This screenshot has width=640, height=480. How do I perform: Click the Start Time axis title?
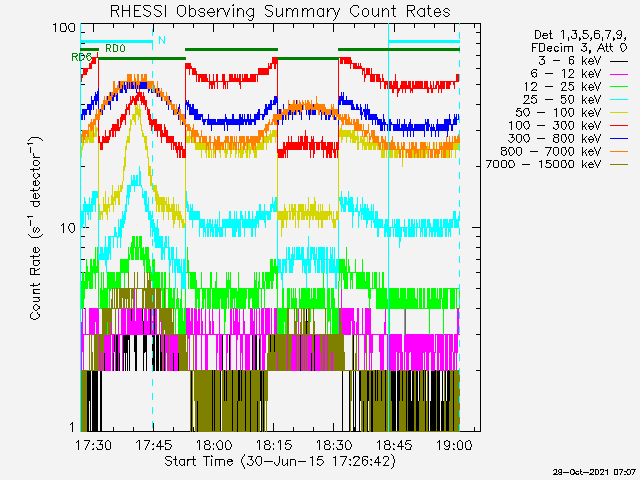coord(280,461)
